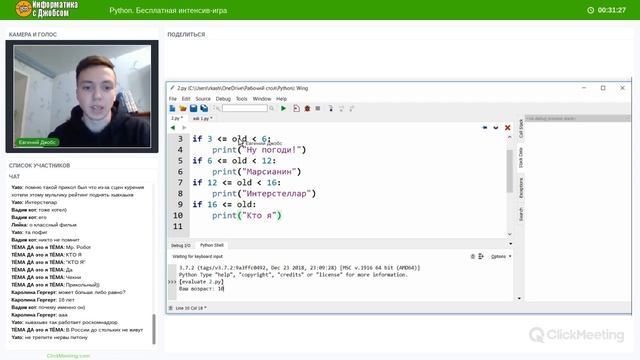Open the Edit menu

[186, 99]
